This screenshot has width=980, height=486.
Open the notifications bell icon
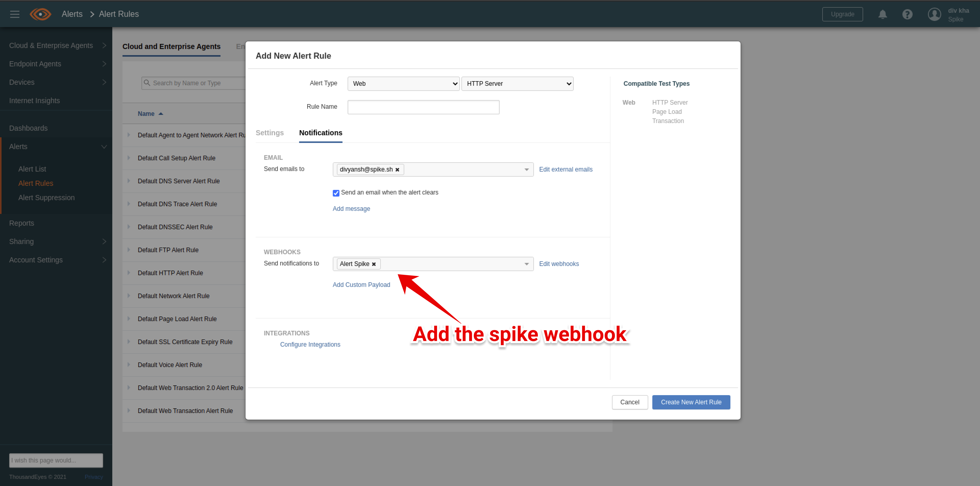click(883, 14)
